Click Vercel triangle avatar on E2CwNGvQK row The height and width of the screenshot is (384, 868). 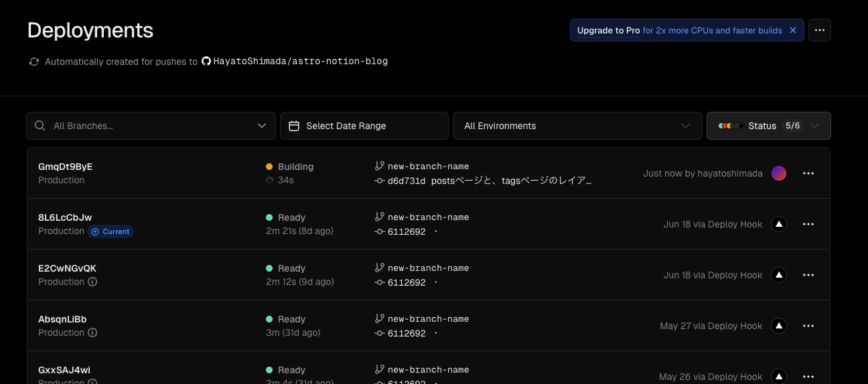[x=778, y=275]
